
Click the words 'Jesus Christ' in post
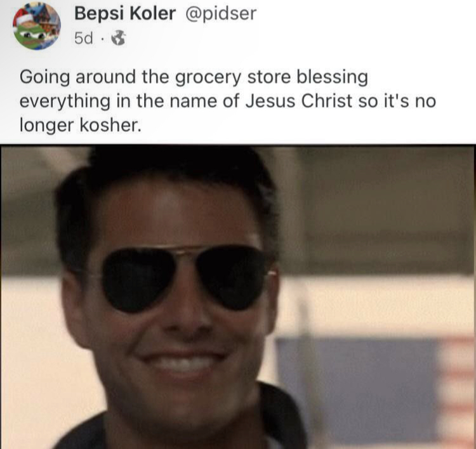tap(299, 101)
